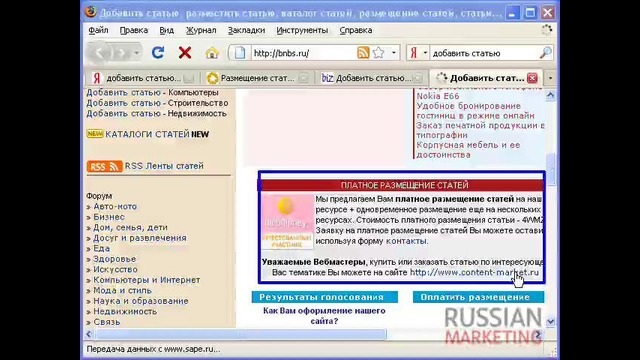
Task: Click the magnifier search icon
Action: (x=545, y=53)
